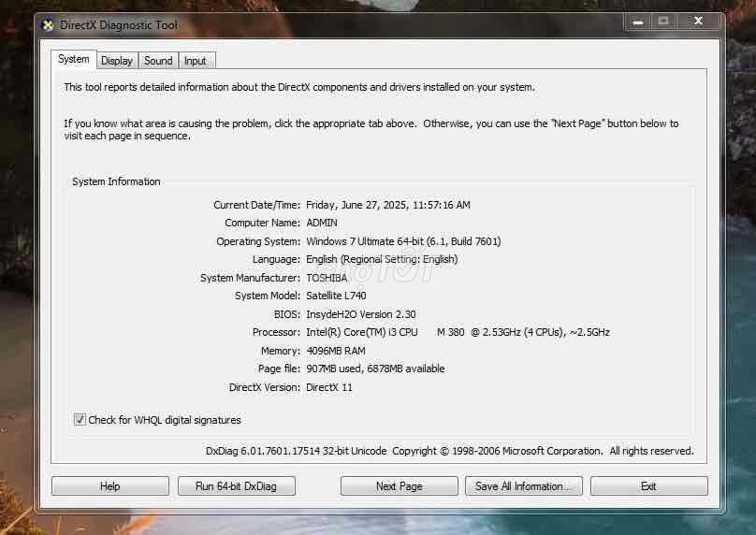Screen dimensions: 756x535
Task: Switch to the Sound tab
Action: pyautogui.click(x=158, y=61)
